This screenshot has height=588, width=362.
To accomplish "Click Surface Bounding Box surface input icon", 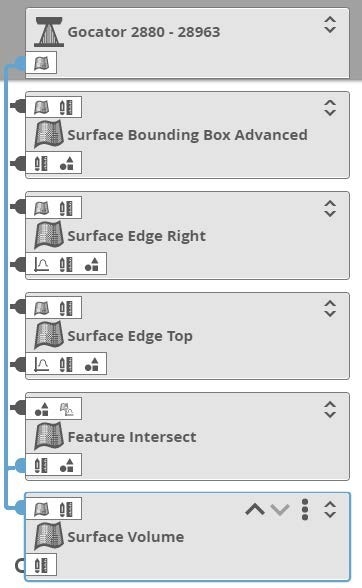I will pos(41,108).
